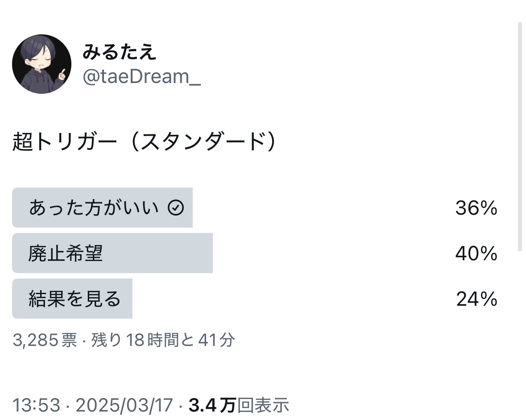Open the 13:53 post time link
Screen dimensions: 526x420
click(x=36, y=405)
